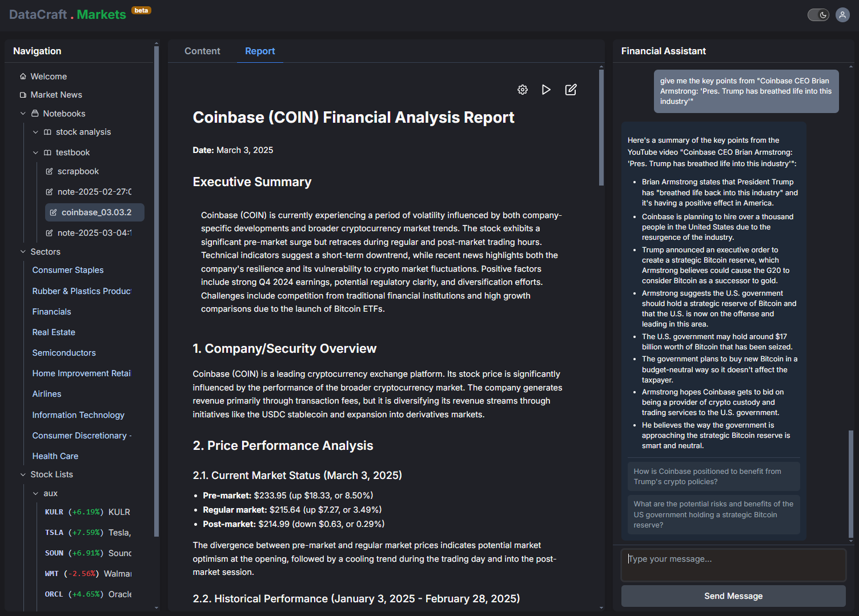Select the ORCL Oracle stock row
Viewport: 859px width, 616px height.
coord(88,594)
